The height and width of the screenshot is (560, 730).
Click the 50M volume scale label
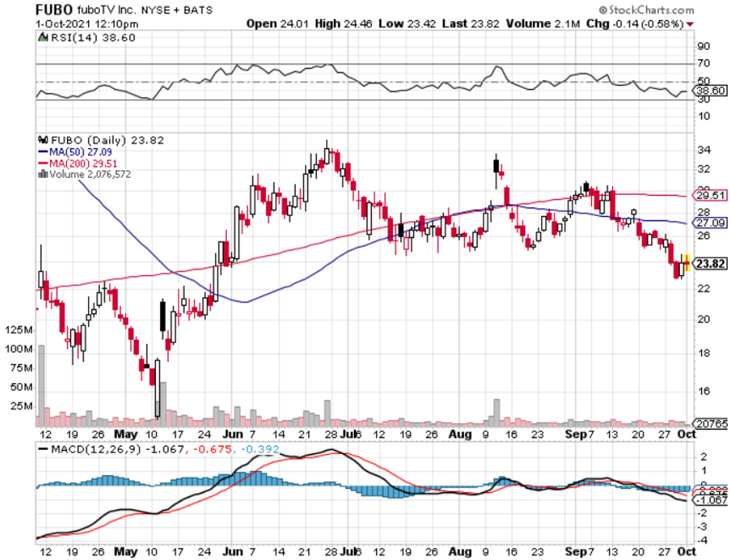(21, 388)
